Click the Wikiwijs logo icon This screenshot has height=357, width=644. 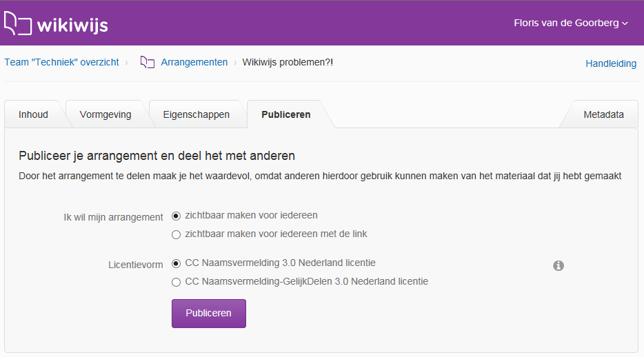tap(18, 23)
